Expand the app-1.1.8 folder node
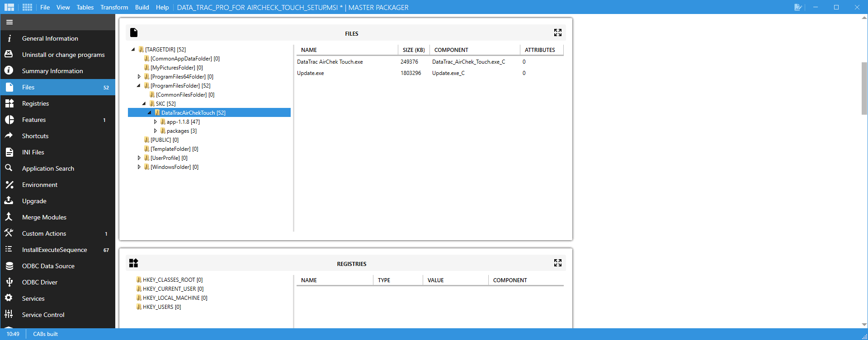This screenshot has height=340, width=868. pyautogui.click(x=156, y=122)
